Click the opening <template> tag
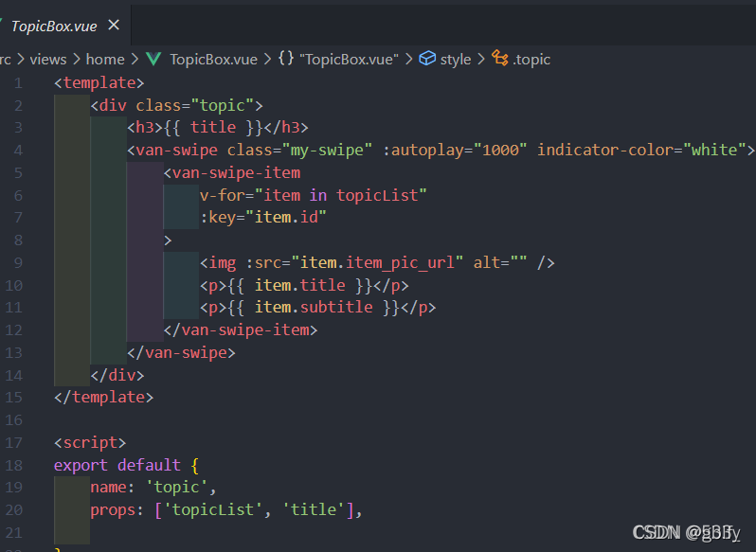756x552 pixels. point(99,83)
